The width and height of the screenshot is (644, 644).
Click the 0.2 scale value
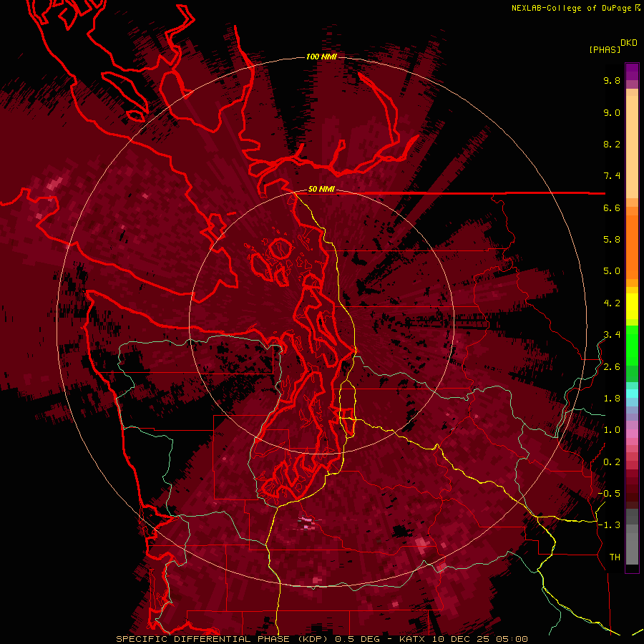point(612,462)
